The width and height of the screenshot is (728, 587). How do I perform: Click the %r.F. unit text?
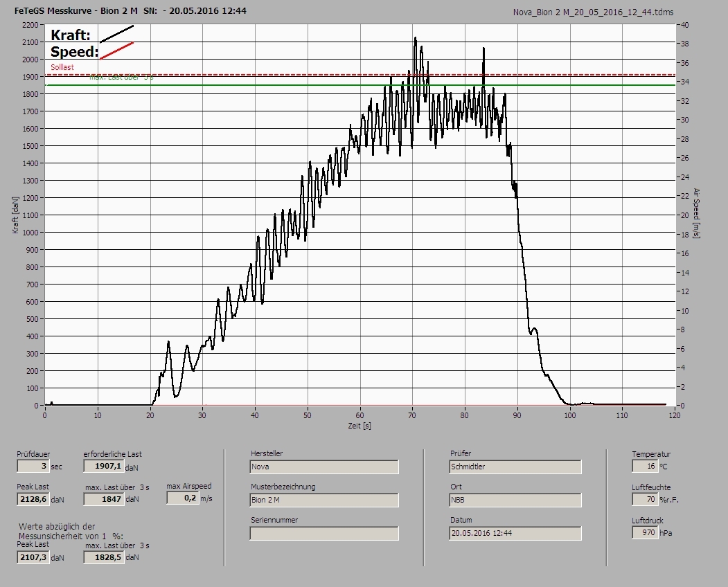point(669,500)
